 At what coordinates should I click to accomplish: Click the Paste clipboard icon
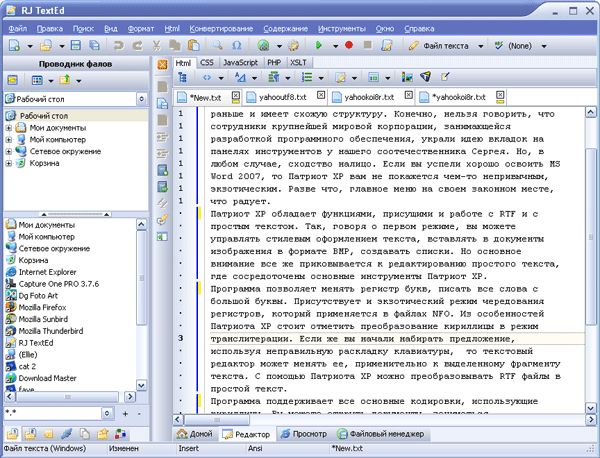point(194,46)
